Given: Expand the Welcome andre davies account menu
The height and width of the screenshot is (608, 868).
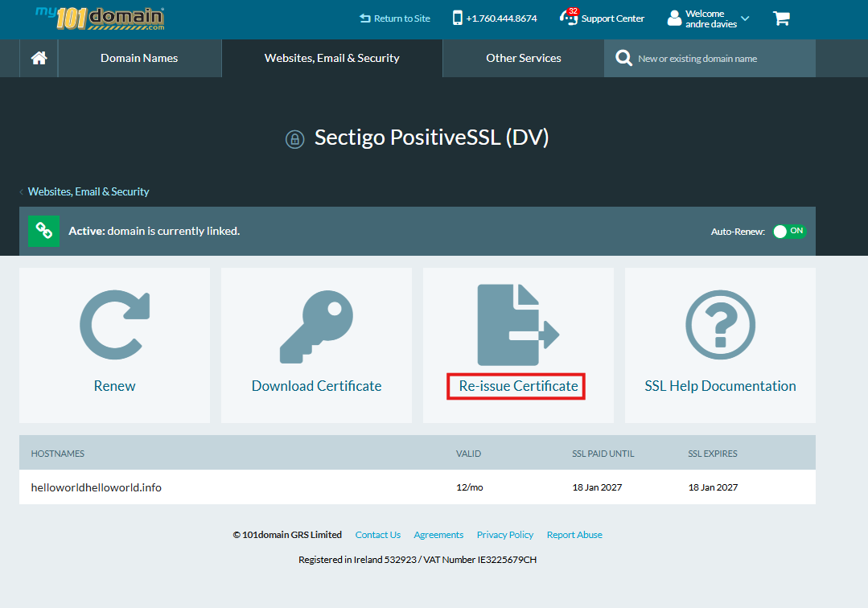Looking at the screenshot, I should [x=708, y=18].
